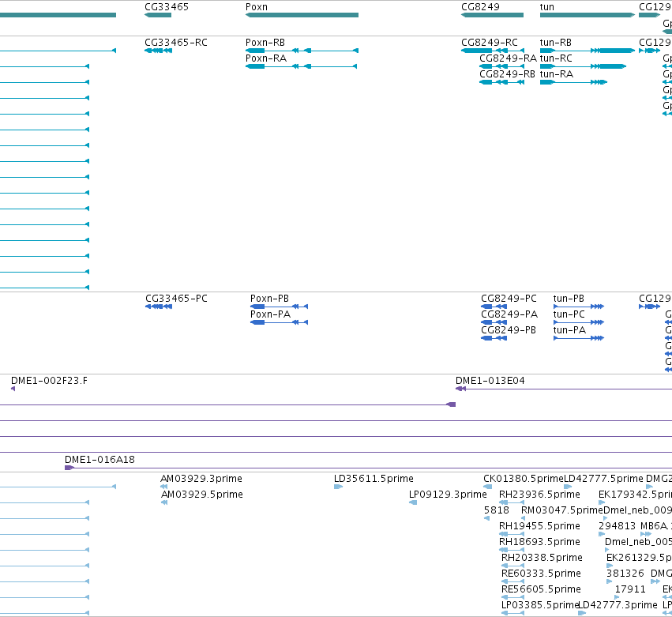The width and height of the screenshot is (672, 617).
Task: Click the CG33465 gene label
Action: point(167,7)
